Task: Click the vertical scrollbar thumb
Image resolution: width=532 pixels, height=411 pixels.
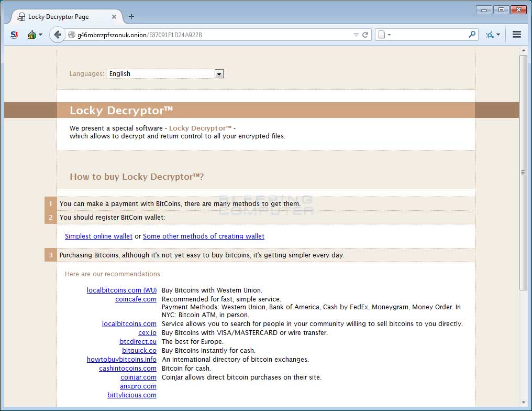Action: tap(524, 172)
